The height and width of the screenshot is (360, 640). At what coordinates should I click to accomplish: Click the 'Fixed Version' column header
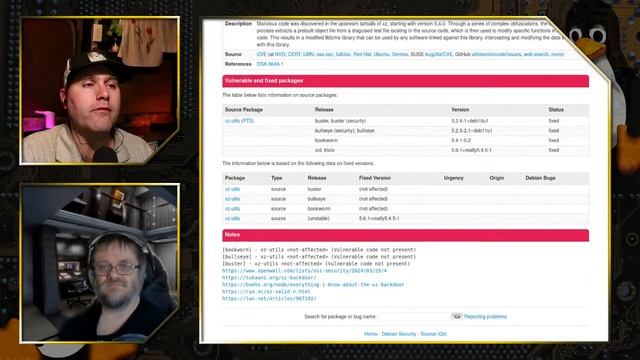point(375,178)
